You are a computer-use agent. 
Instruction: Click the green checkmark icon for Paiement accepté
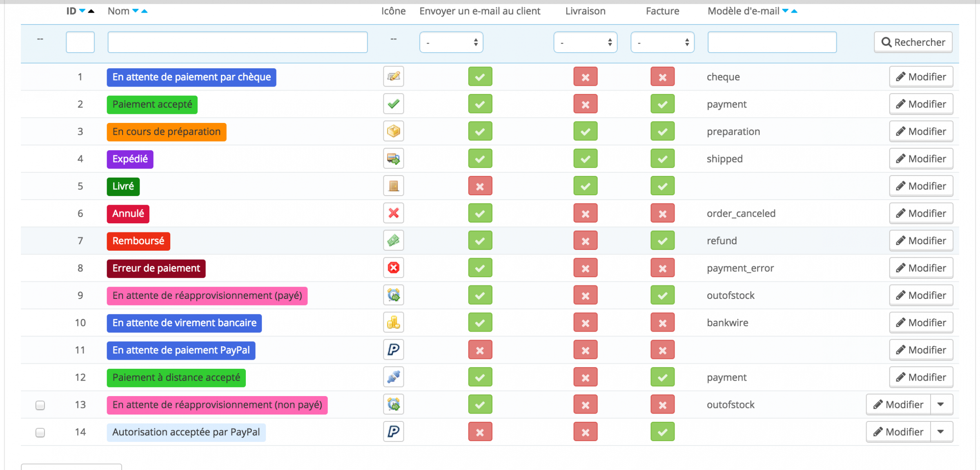coord(393,104)
